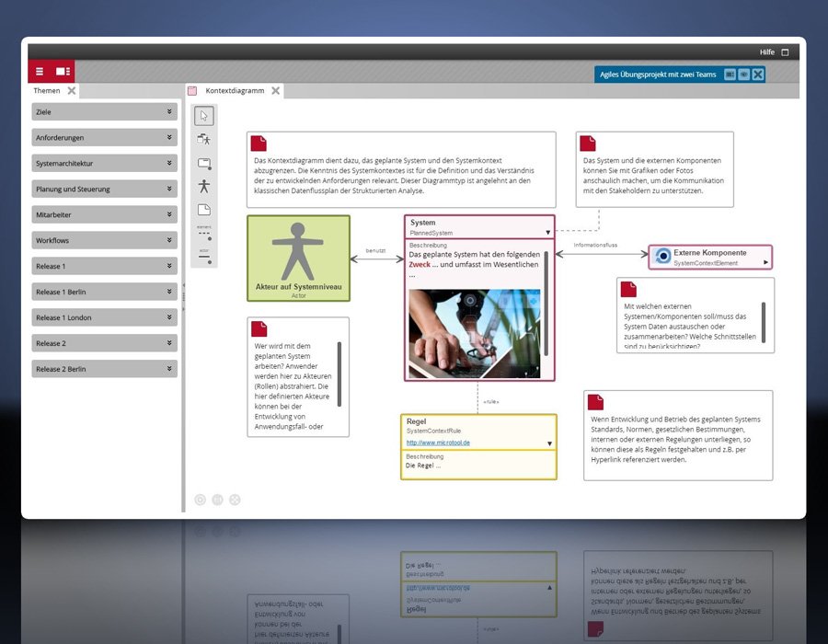
Task: Click red note icon of Grafiken oder Fotos note
Action: coord(588,144)
